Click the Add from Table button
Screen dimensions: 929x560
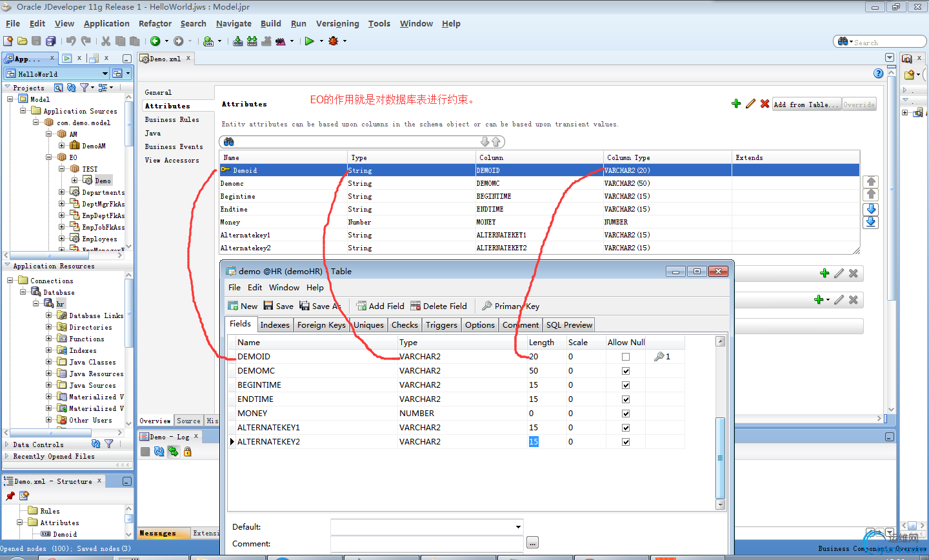tap(806, 105)
